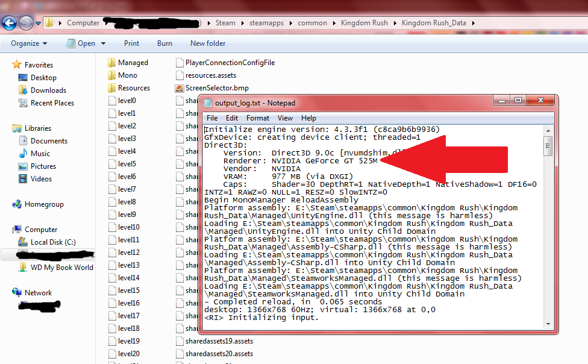Screen dimensions: 588x364
Task: Click the Forward navigation arrow button
Action: (x=26, y=23)
